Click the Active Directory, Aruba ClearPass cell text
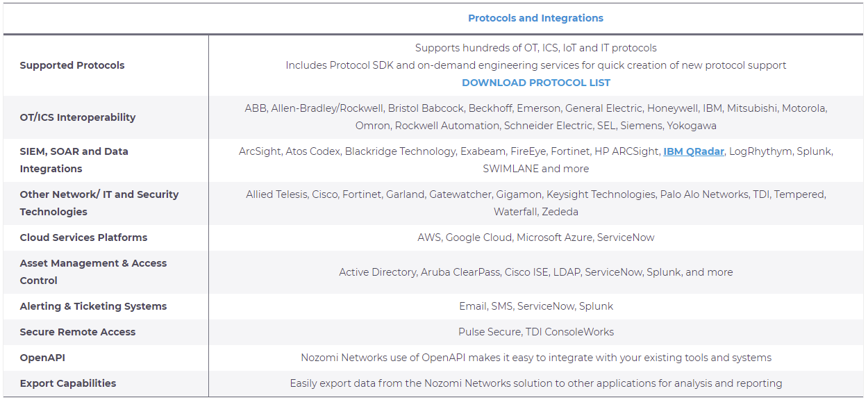Viewport: 868px width, 400px height. click(536, 272)
